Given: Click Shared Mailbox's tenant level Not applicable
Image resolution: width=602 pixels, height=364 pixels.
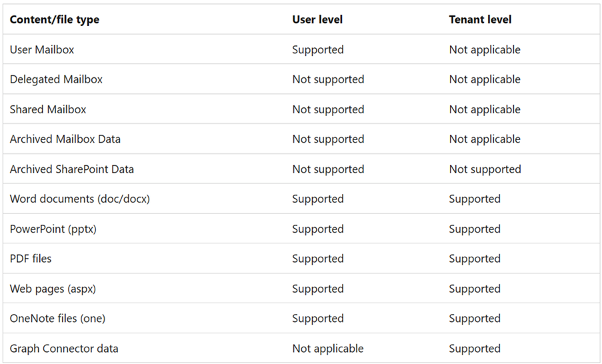Looking at the screenshot, I should click(x=485, y=109).
